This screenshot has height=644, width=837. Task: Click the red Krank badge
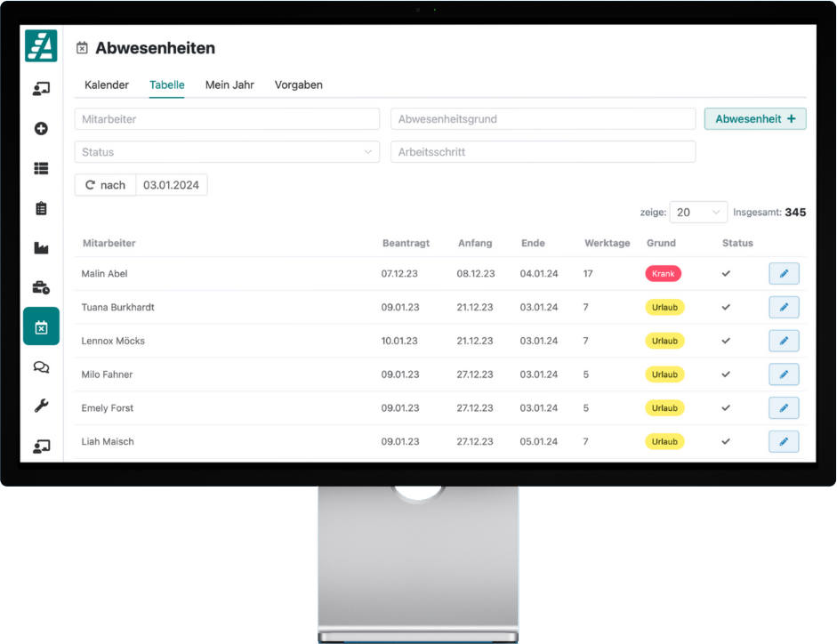pos(663,274)
